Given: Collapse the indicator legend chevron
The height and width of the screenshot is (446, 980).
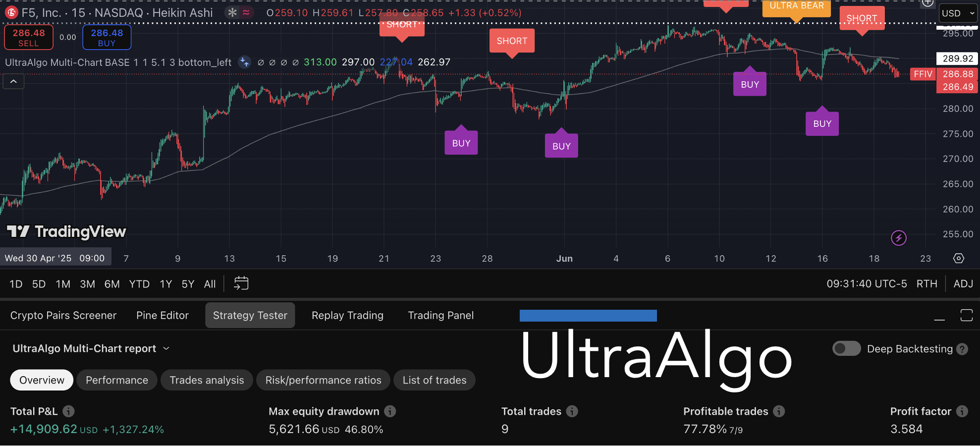Looking at the screenshot, I should point(13,81).
